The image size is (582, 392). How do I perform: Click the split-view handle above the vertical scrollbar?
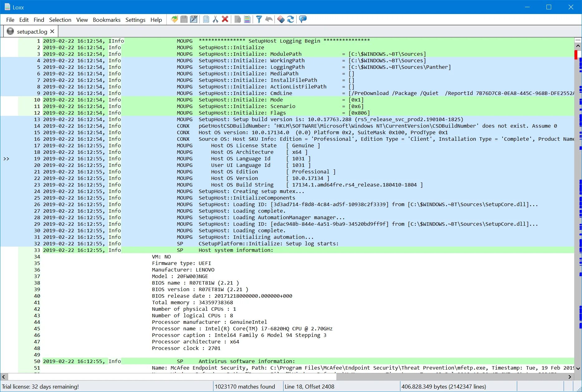[x=578, y=40]
